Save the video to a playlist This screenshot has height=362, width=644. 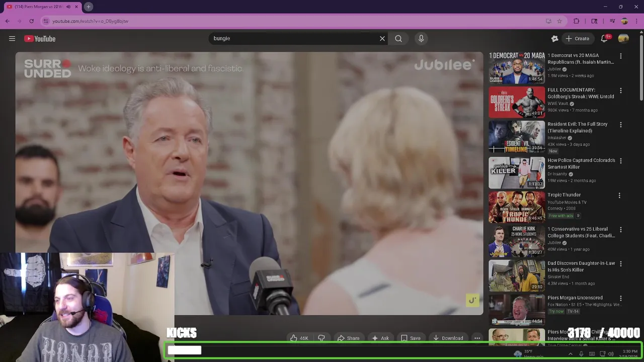tap(411, 338)
